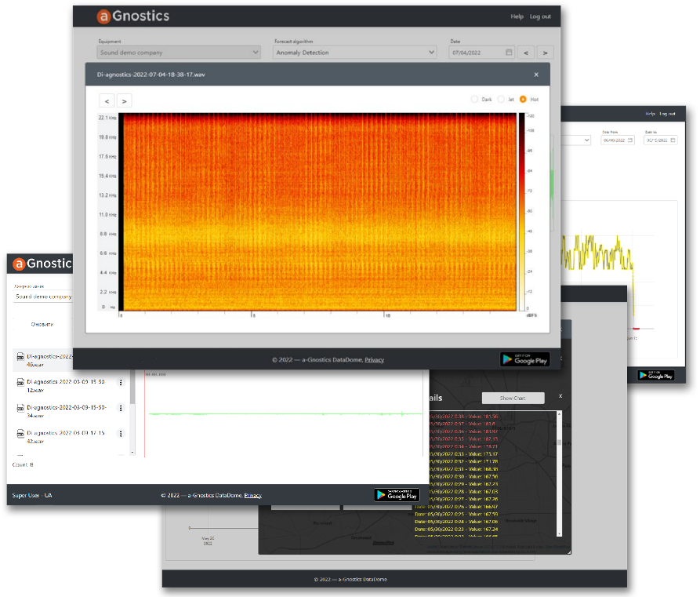700x597 pixels.
Task: Open the Help menu item
Action: point(517,16)
